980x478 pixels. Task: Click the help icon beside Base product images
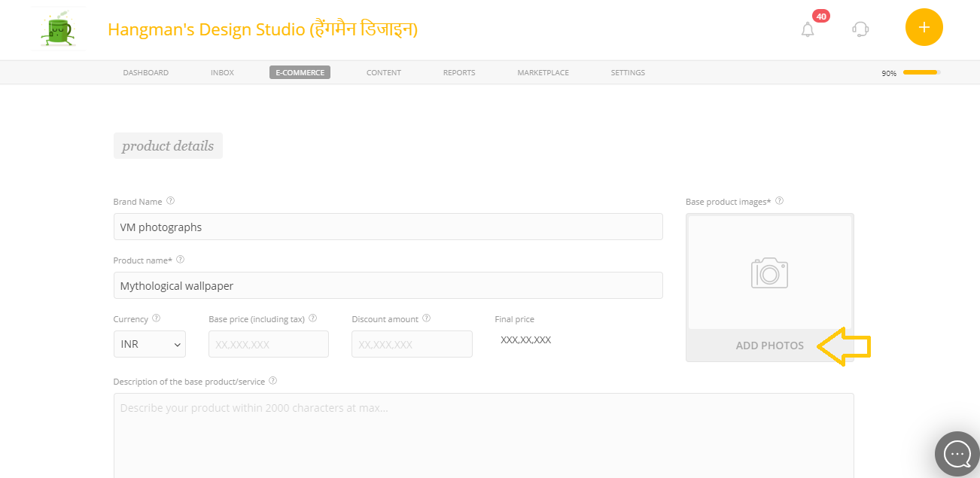779,200
